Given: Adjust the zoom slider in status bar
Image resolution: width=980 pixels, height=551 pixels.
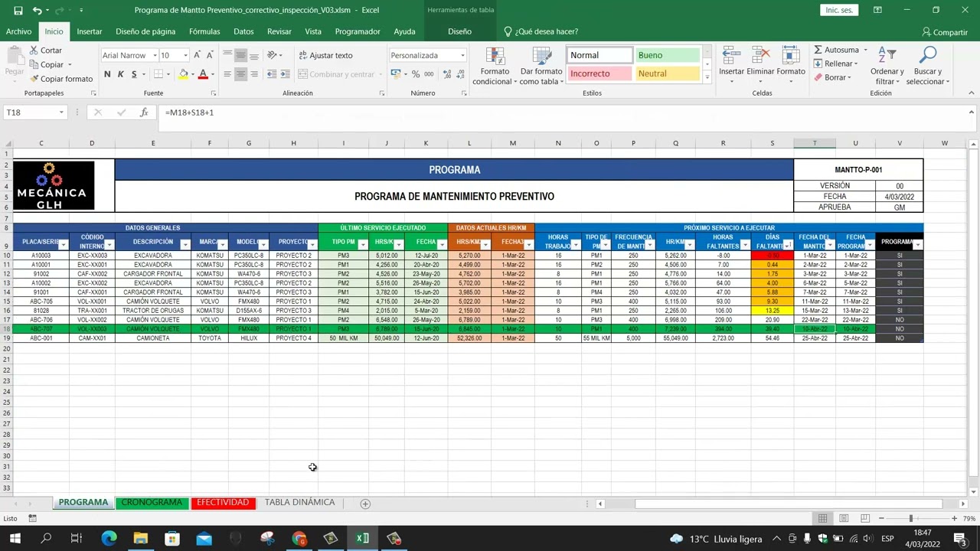Looking at the screenshot, I should click(911, 519).
